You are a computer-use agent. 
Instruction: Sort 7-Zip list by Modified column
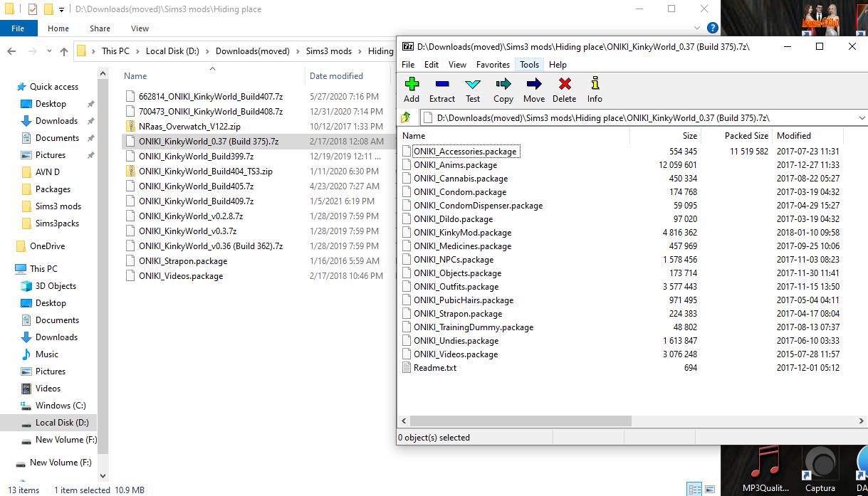[x=793, y=135]
